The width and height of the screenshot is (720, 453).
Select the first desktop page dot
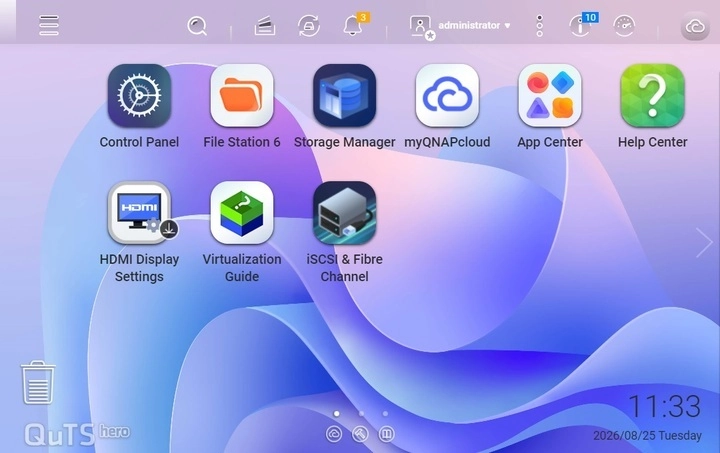tap(337, 414)
